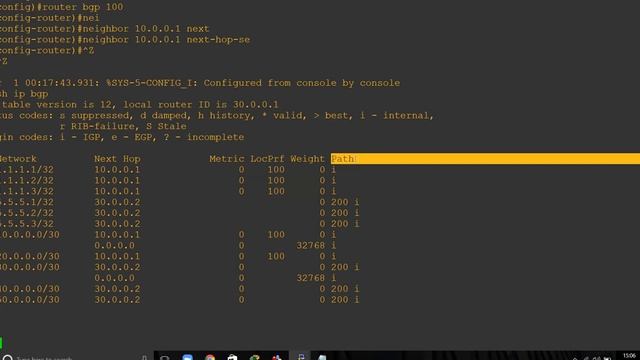640x360 pixels.
Task: Click network entry .1.1.3/32
Action: (x=27, y=191)
